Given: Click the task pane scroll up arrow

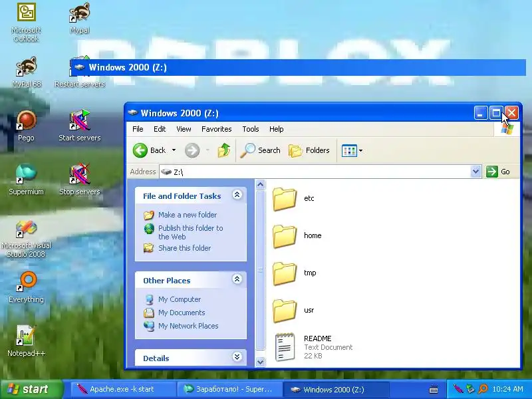Looking at the screenshot, I should pos(260,185).
